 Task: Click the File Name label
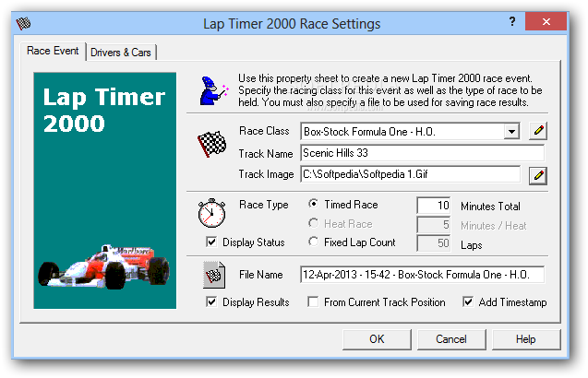point(260,275)
